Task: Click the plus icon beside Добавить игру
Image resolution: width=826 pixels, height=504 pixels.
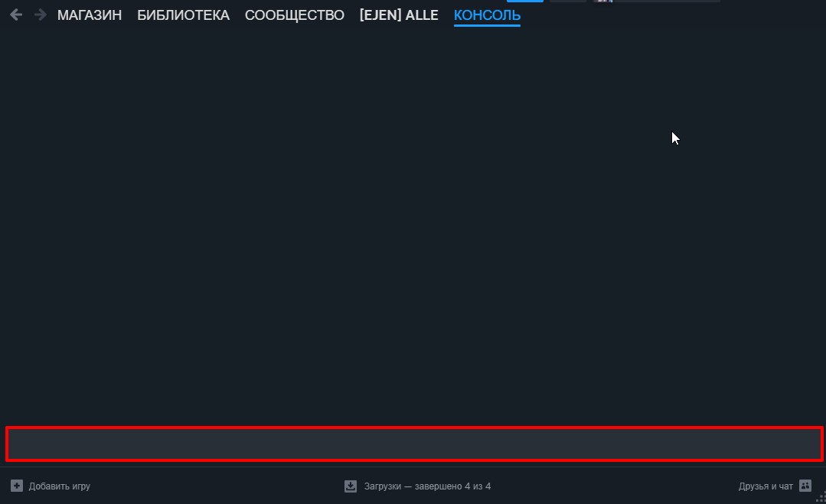Action: (17, 486)
